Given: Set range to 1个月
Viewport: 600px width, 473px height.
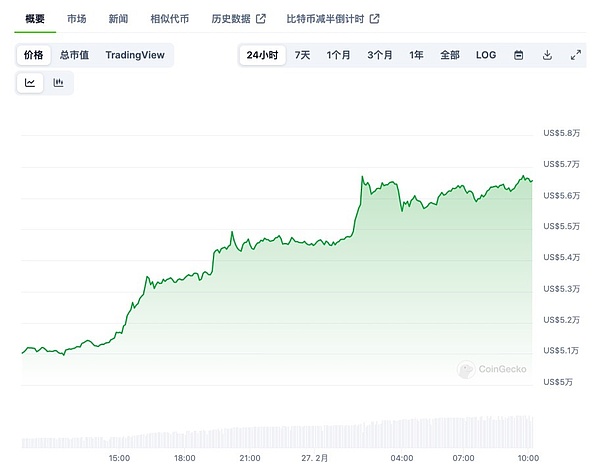Looking at the screenshot, I should (338, 55).
